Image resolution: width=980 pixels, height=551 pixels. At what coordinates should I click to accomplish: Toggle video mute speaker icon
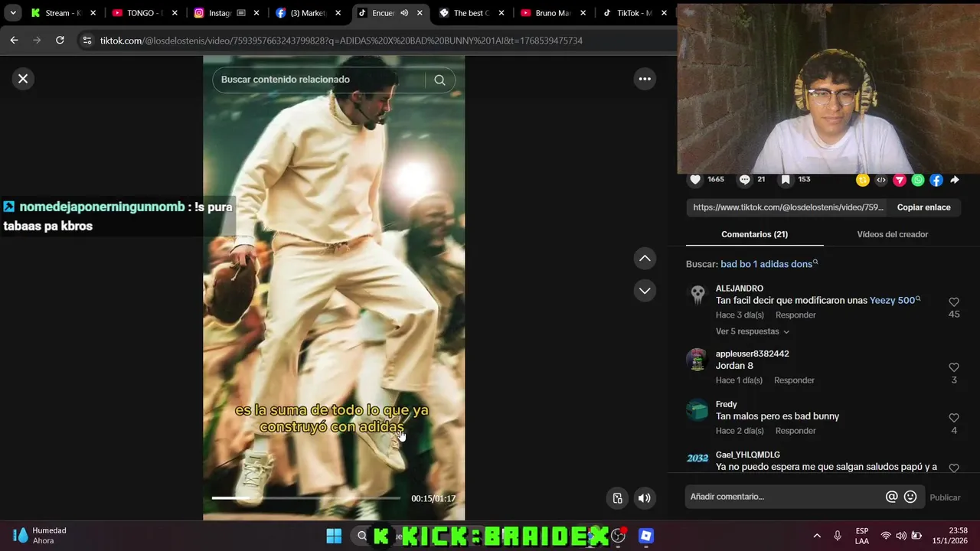[x=645, y=498]
